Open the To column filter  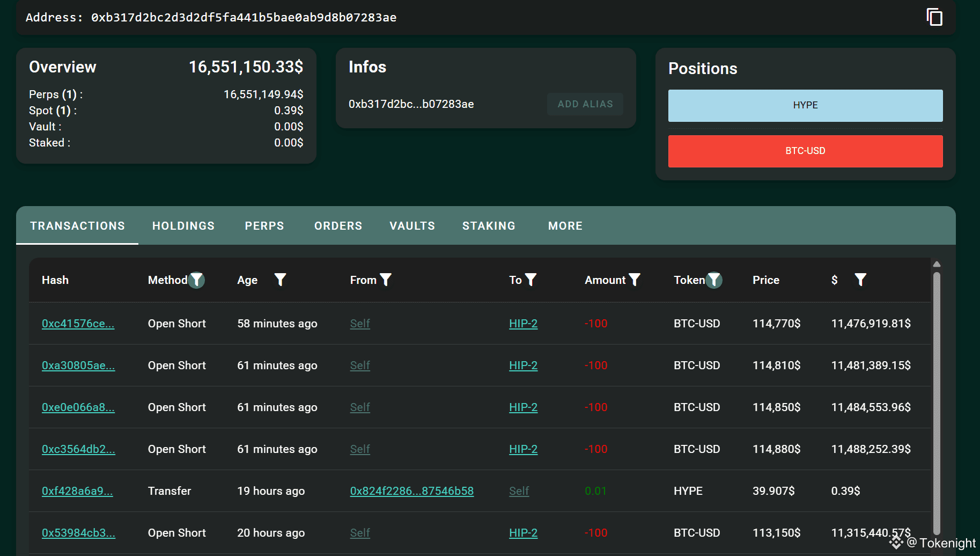pyautogui.click(x=531, y=280)
